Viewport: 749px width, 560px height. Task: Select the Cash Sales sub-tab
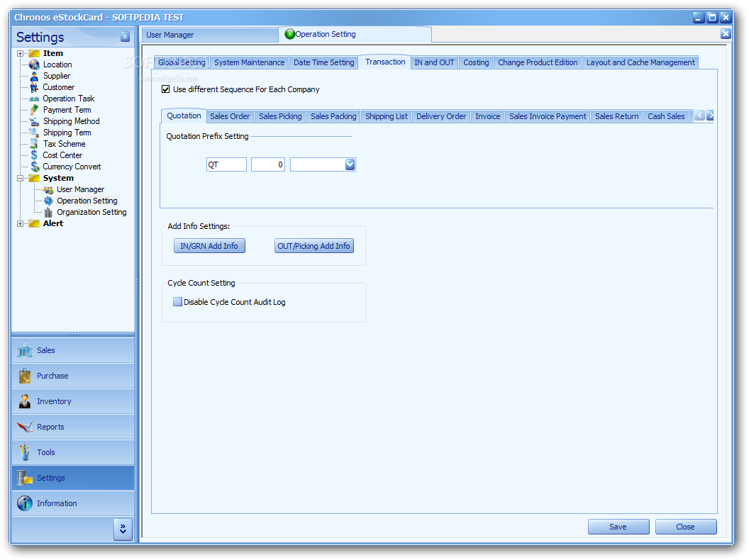coord(666,116)
